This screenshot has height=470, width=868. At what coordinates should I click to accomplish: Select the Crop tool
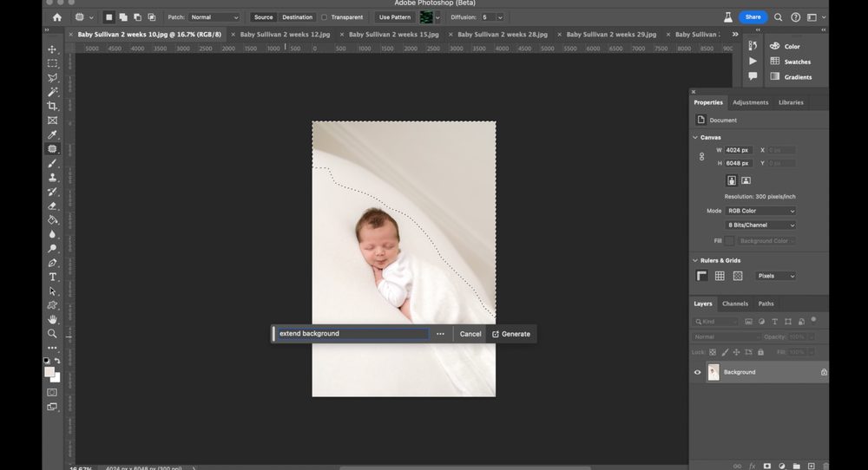[52, 106]
